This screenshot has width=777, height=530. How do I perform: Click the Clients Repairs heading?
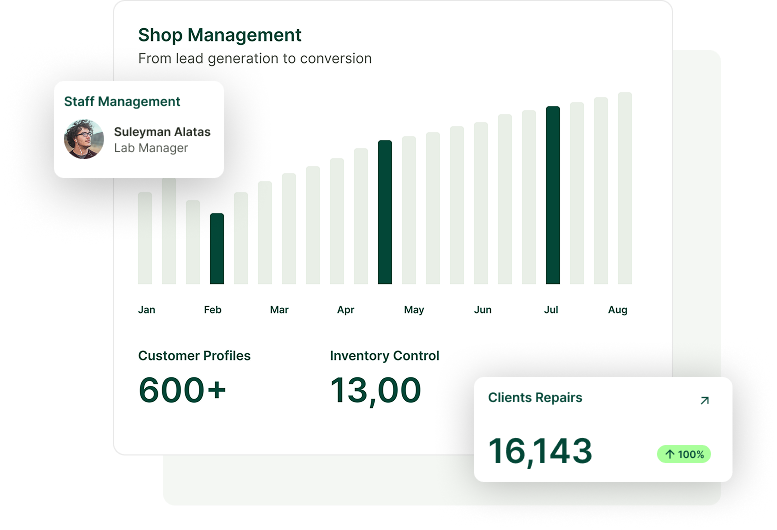tap(535, 398)
